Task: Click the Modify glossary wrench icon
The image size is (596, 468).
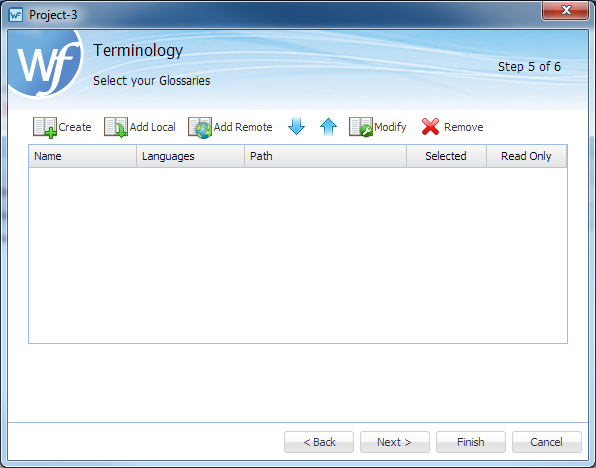Action: pos(361,127)
